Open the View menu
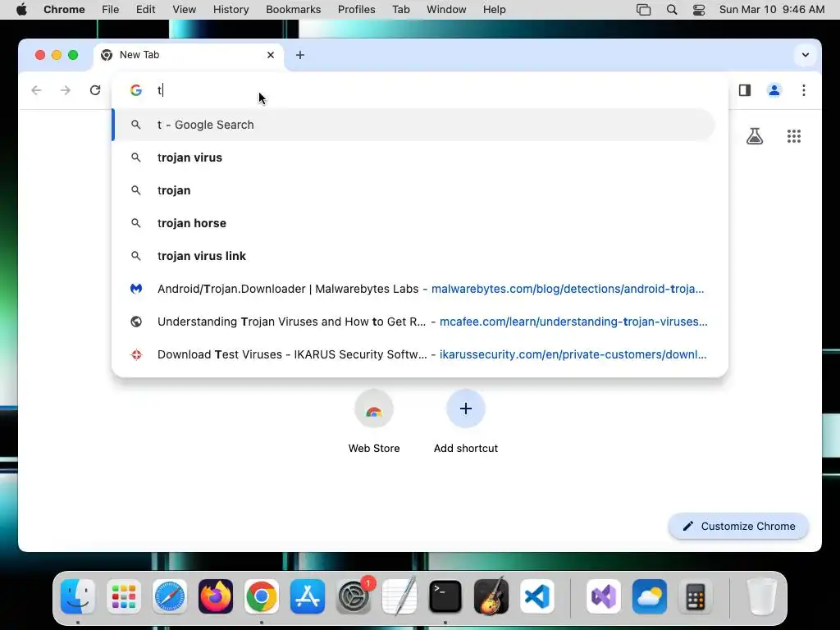840x630 pixels. (x=185, y=10)
